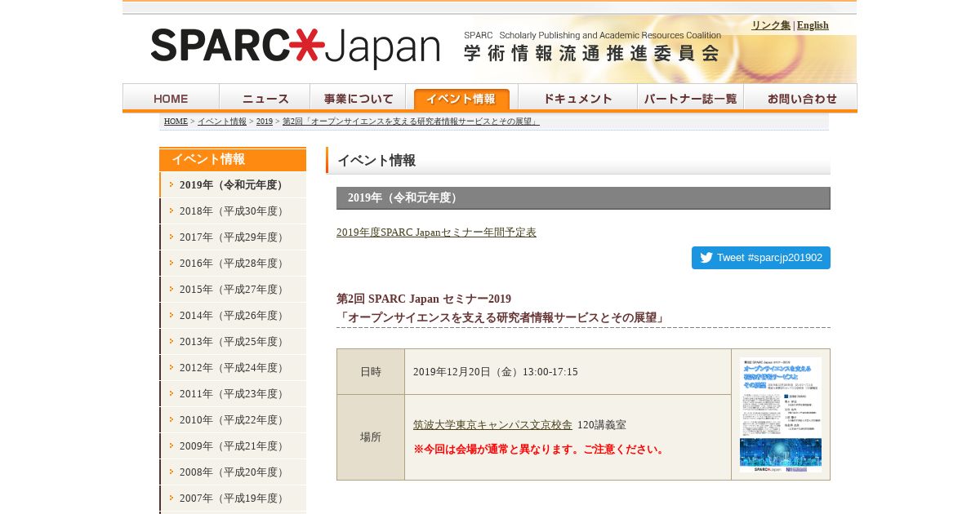Click the date text 2019年12月20日（金）13:00-17:15
This screenshot has height=514, width=980.
496,372
